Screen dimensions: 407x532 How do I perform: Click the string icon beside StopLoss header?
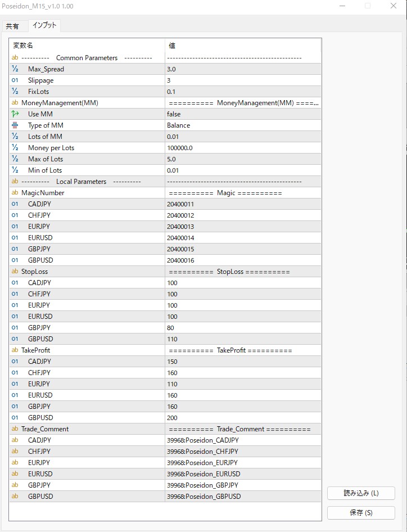(x=15, y=271)
